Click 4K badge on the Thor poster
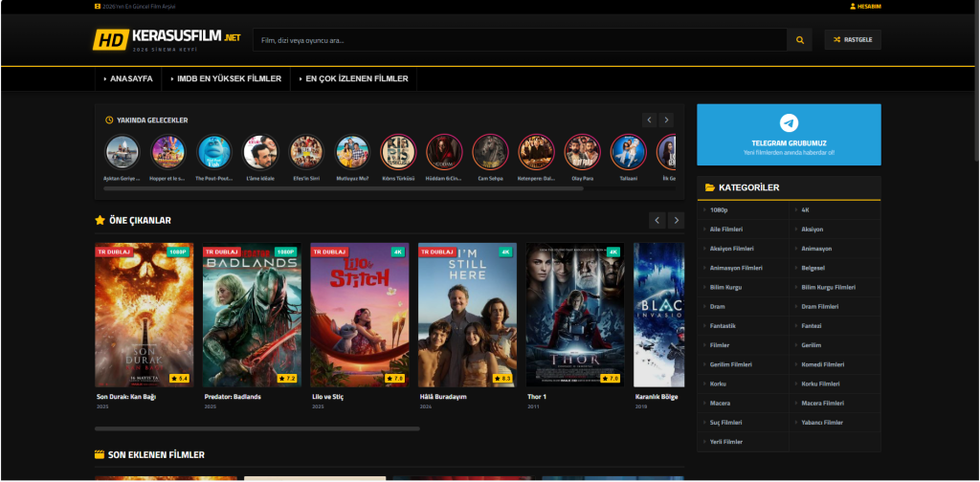Viewport: 980px width, 482px height. pyautogui.click(x=613, y=252)
